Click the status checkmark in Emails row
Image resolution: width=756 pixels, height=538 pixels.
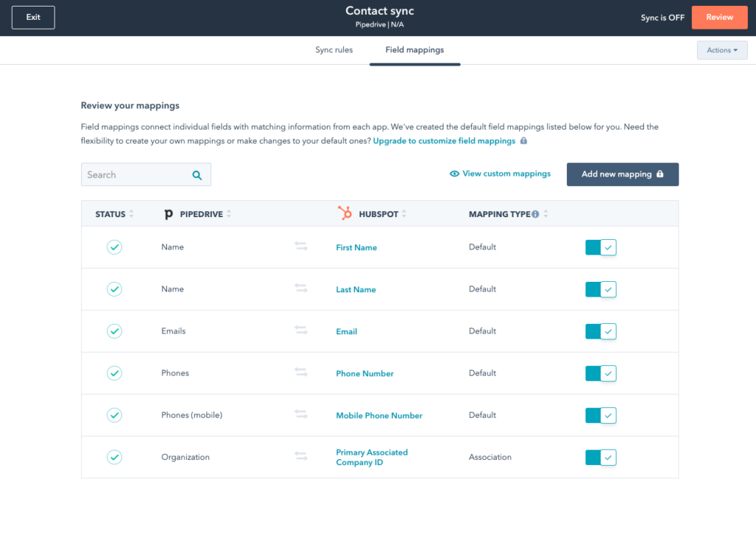coord(114,331)
